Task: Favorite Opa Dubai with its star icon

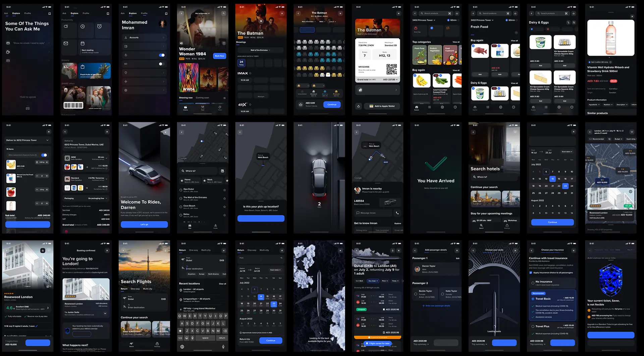Action: click(225, 190)
